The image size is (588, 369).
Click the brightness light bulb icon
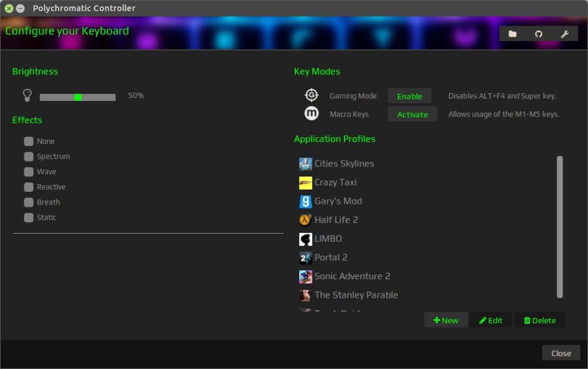tap(27, 96)
